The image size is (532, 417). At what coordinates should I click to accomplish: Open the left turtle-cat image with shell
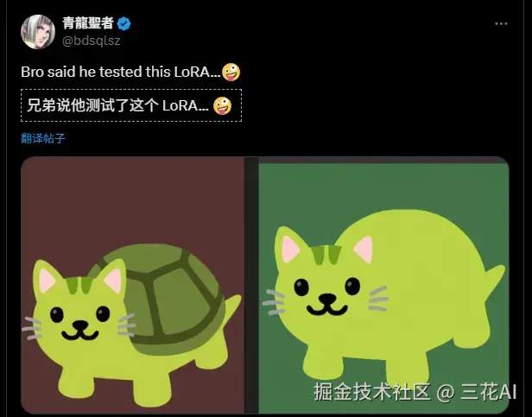point(133,285)
